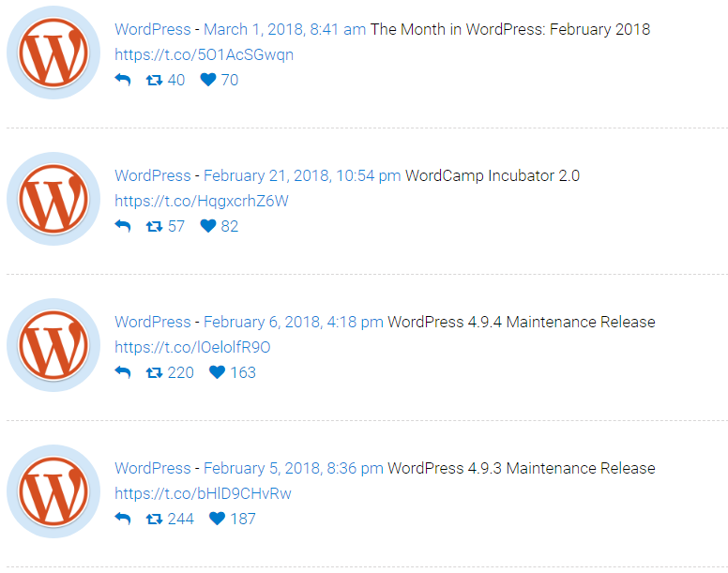Click WordPress author name on the 4.9.3 tweet

pyautogui.click(x=152, y=468)
